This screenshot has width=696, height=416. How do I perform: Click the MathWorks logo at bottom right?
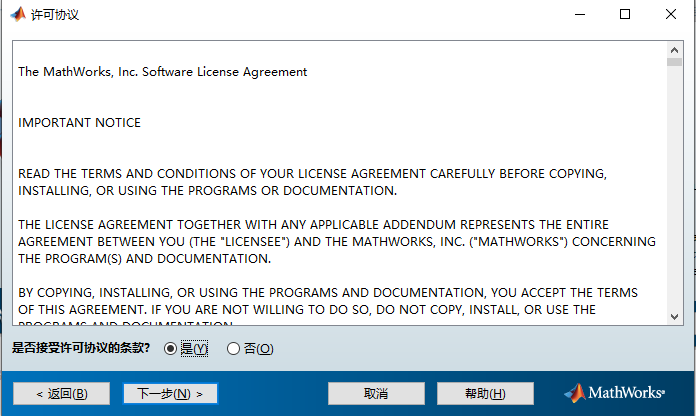(x=615, y=393)
